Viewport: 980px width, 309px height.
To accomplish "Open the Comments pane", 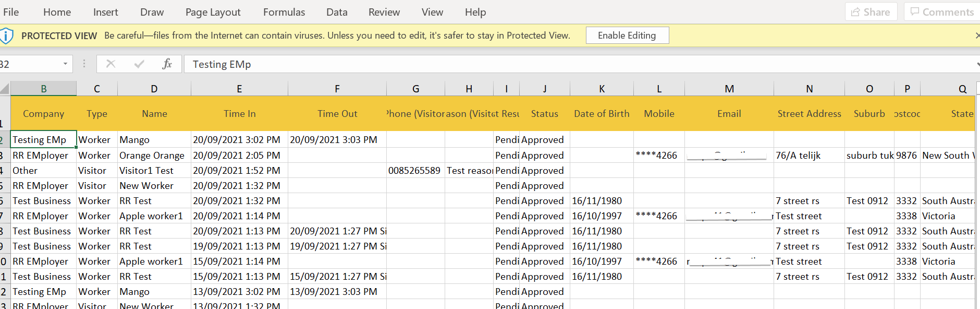I will point(942,12).
